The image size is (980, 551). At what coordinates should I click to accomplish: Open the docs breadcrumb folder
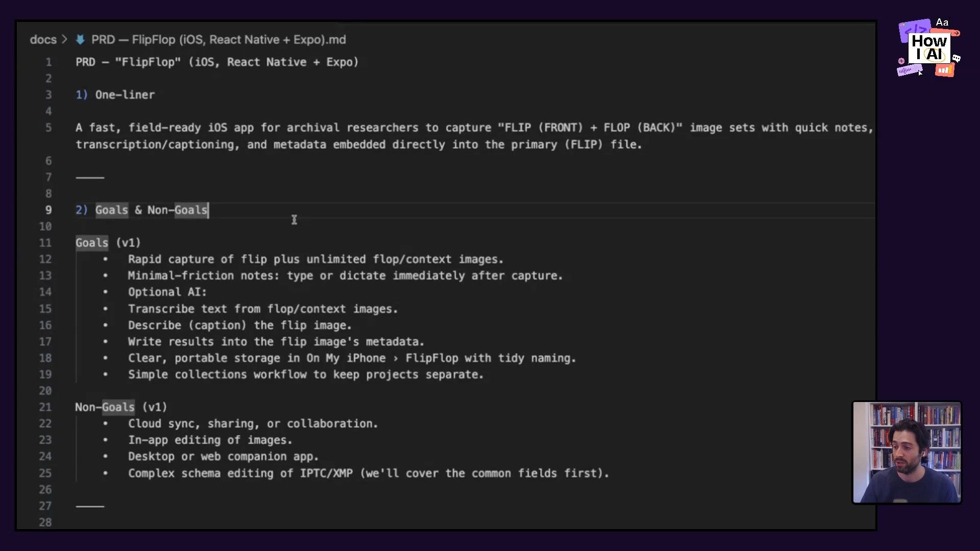(43, 40)
